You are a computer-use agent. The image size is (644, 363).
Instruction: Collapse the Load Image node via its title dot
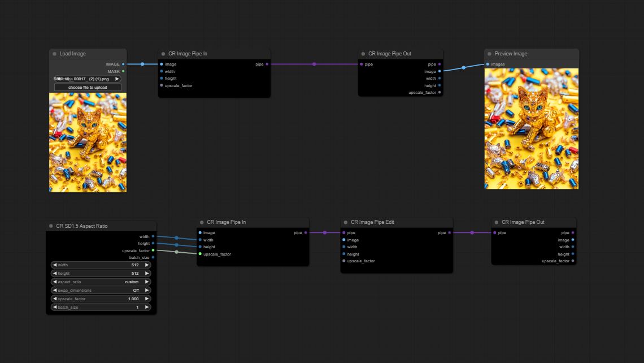point(55,54)
